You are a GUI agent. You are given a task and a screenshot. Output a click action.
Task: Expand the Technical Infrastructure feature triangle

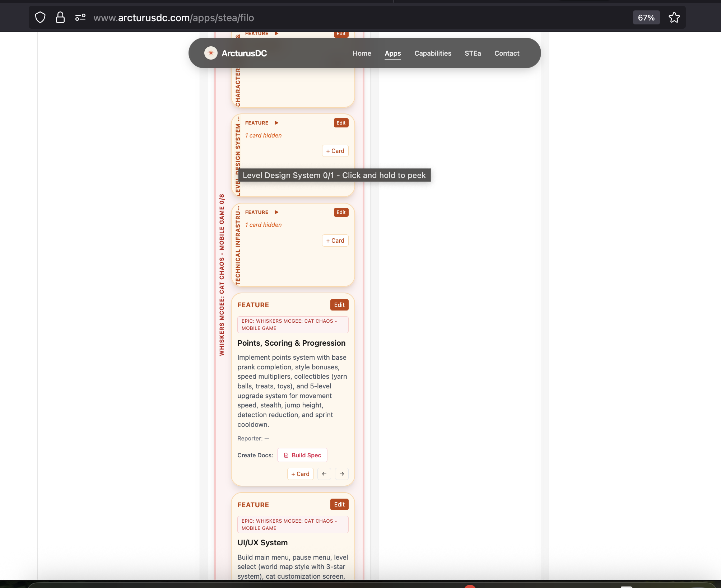(276, 212)
